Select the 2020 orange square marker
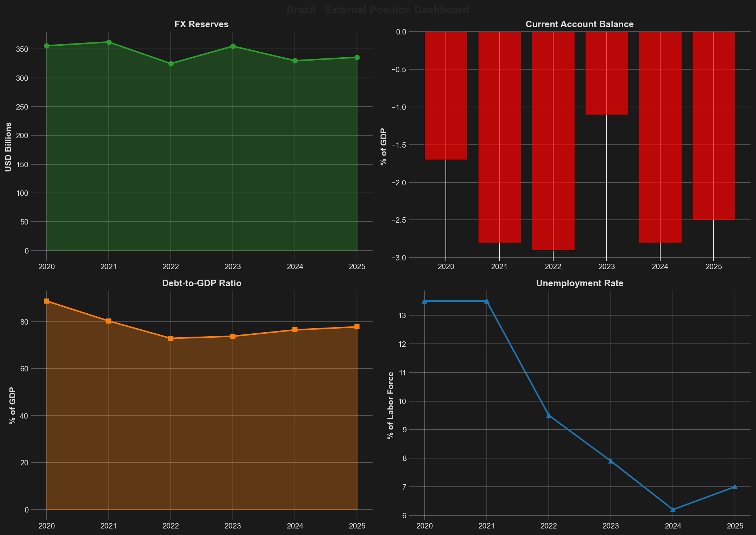The height and width of the screenshot is (535, 756). (x=46, y=301)
